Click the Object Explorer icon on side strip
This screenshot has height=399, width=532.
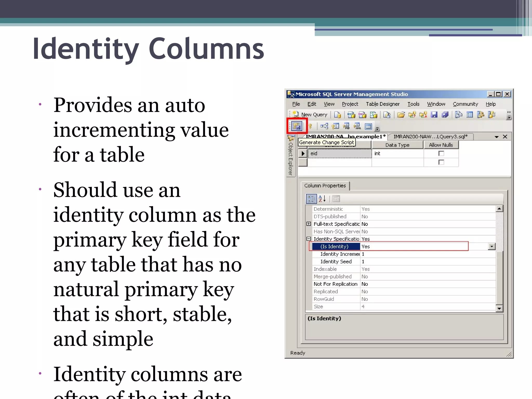[x=291, y=138]
